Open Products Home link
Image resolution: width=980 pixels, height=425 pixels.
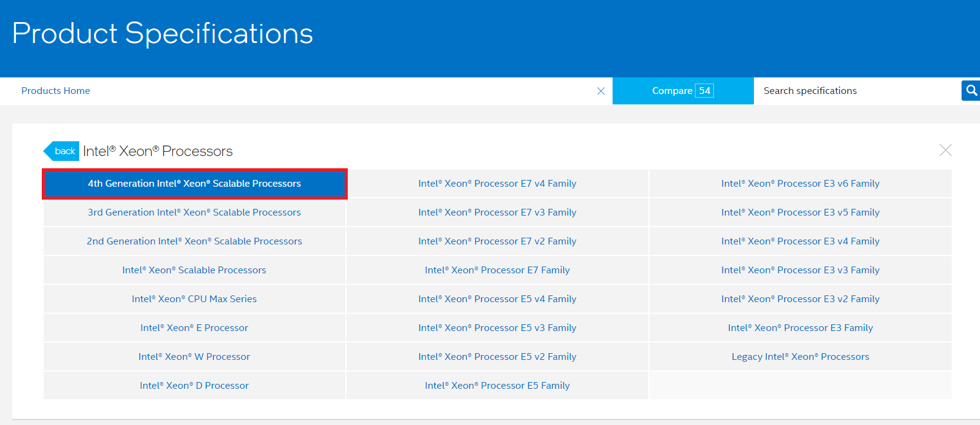tap(55, 91)
